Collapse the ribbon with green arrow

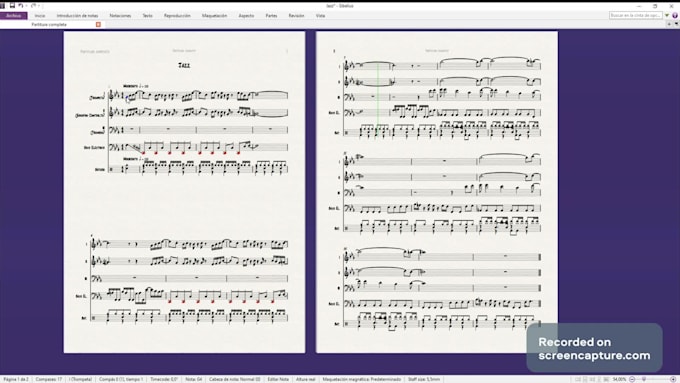(x=667, y=16)
